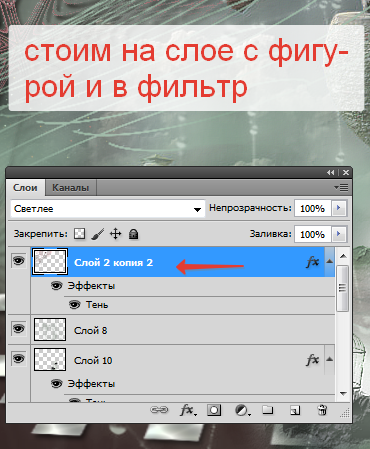This screenshot has width=370, height=449.
Task: Collapse panel with double-arrow icon
Action: pyautogui.click(x=330, y=172)
